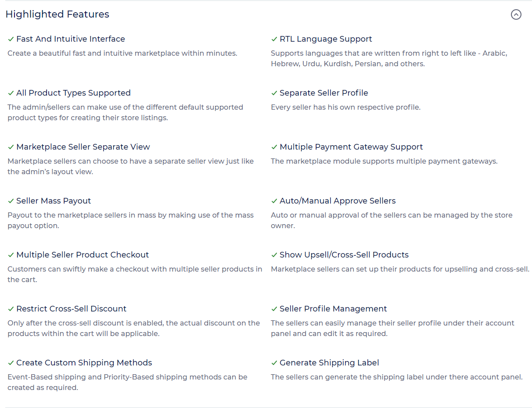Click checkmark beside Seller Mass Payout
Viewport: 532px width, 408px height.
click(x=11, y=201)
